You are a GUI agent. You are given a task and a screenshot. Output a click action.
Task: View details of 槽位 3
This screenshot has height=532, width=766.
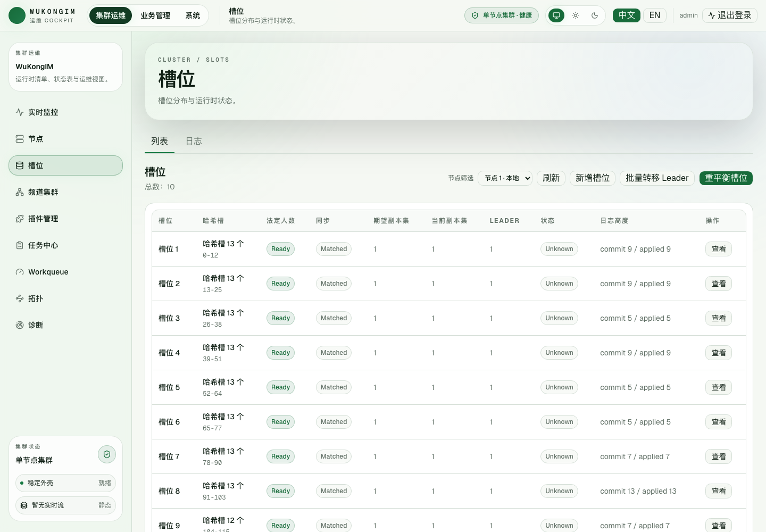(719, 318)
